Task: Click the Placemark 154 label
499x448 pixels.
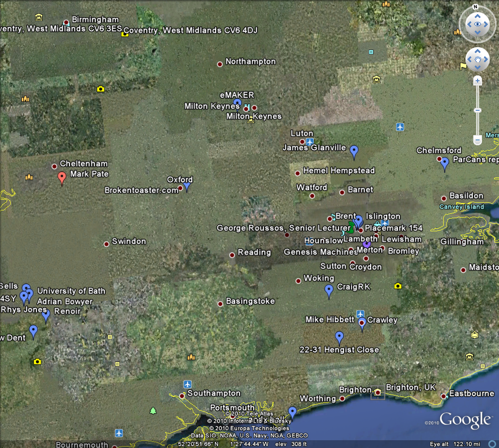Action: pos(394,228)
